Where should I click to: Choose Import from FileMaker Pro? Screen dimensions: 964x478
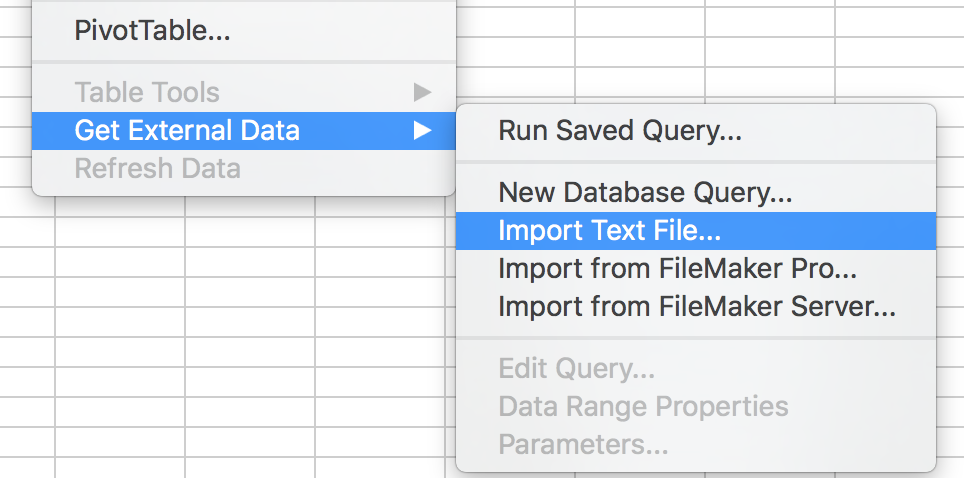coord(677,268)
